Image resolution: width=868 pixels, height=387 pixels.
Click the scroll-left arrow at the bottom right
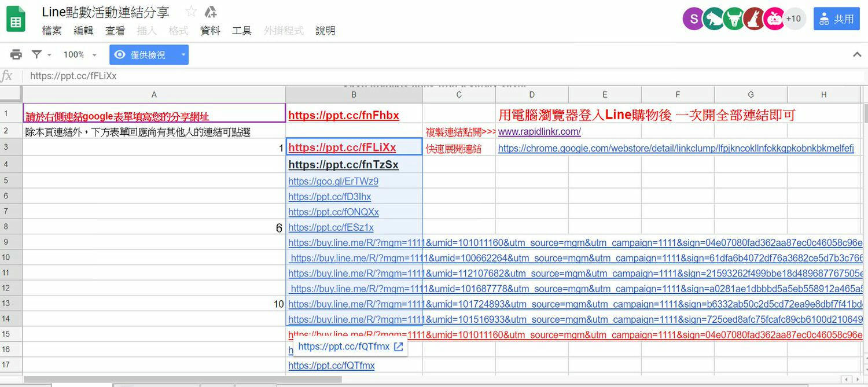[847, 379]
